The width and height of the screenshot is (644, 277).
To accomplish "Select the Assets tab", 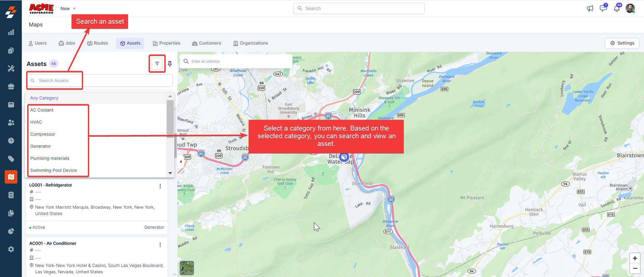I will click(x=130, y=43).
